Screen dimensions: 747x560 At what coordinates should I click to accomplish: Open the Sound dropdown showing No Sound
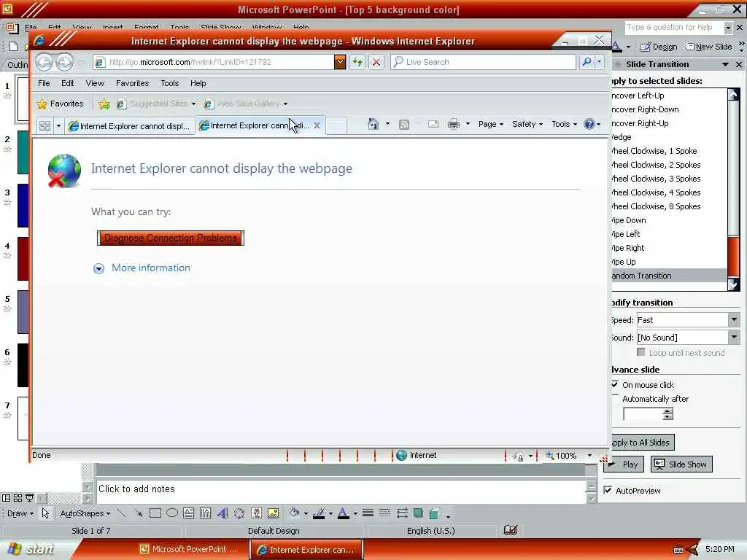pyautogui.click(x=734, y=338)
